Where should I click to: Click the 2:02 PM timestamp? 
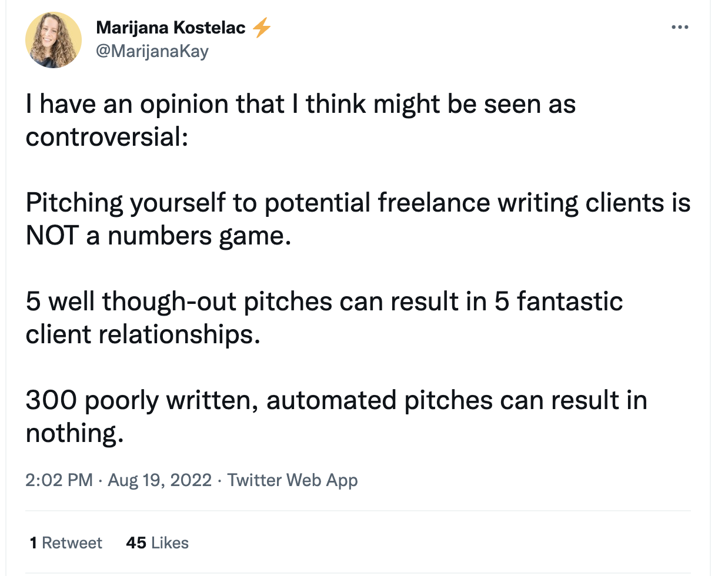[59, 480]
